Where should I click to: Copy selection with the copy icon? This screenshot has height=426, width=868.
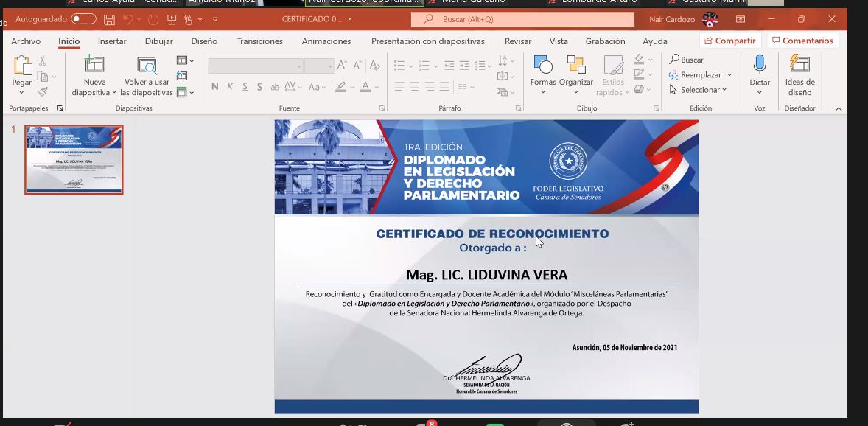tap(42, 77)
